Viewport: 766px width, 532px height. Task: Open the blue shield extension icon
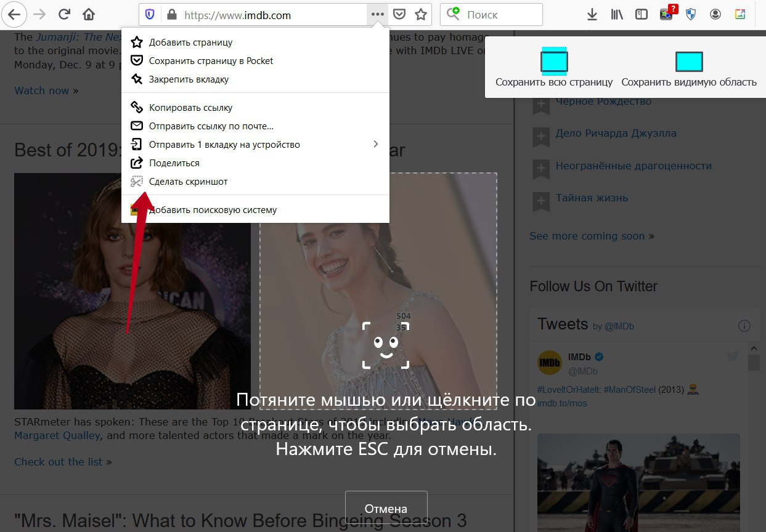pyautogui.click(x=691, y=14)
